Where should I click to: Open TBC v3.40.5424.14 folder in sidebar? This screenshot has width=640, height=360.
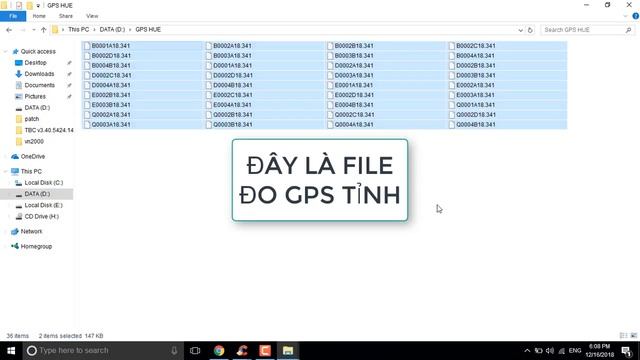click(49, 130)
